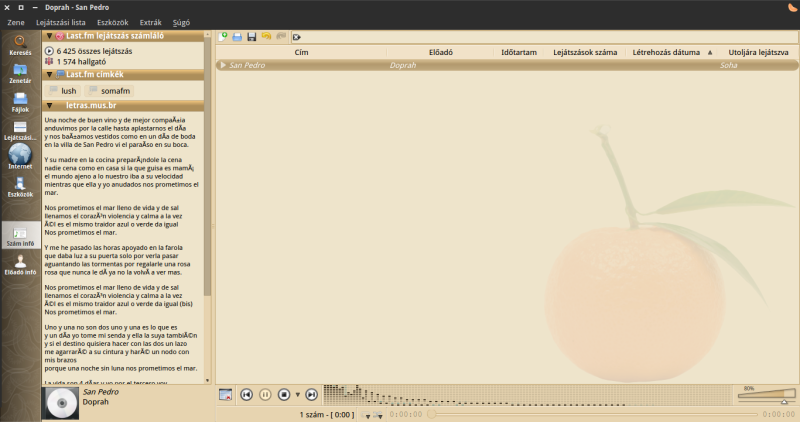Open the Zene menu

click(16, 22)
